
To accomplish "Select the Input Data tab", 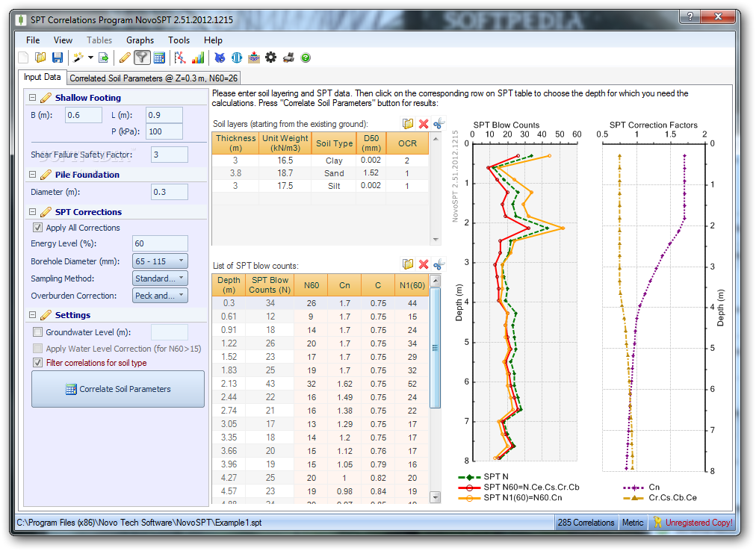I will click(43, 77).
